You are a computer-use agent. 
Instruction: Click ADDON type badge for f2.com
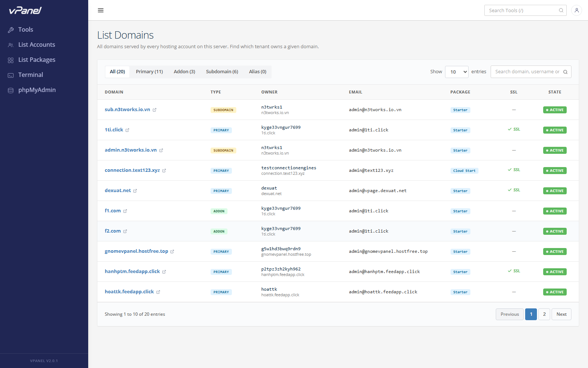[x=219, y=231]
